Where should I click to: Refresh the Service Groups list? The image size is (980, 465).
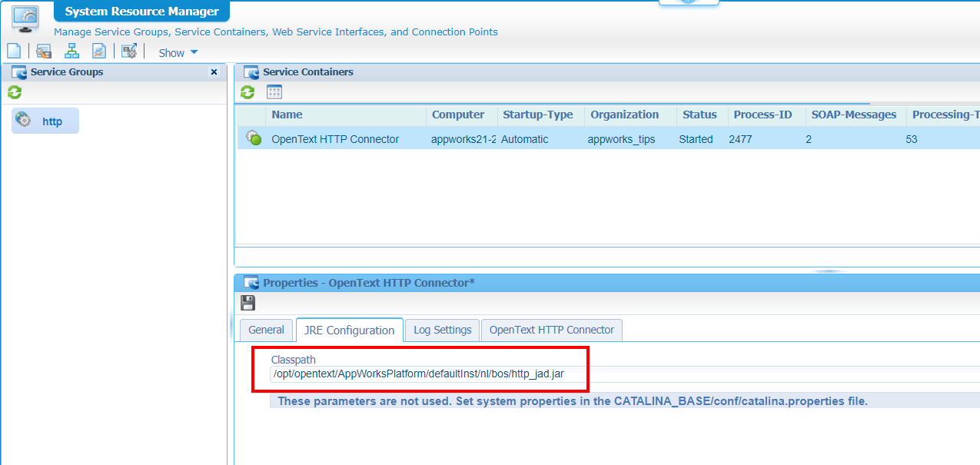tap(15, 92)
